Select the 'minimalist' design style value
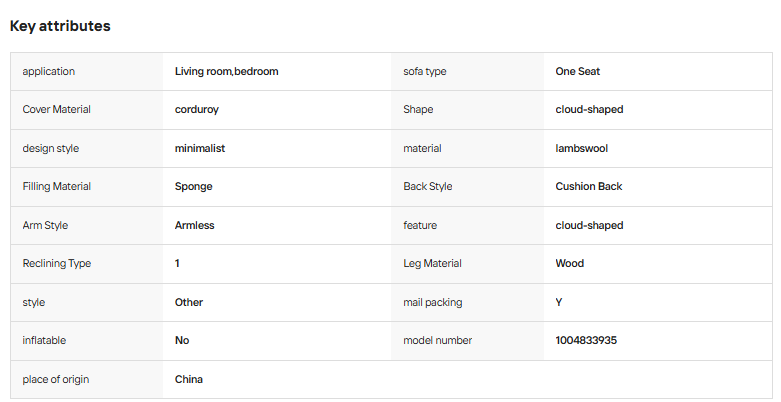The width and height of the screenshot is (781, 402). pyautogui.click(x=200, y=148)
